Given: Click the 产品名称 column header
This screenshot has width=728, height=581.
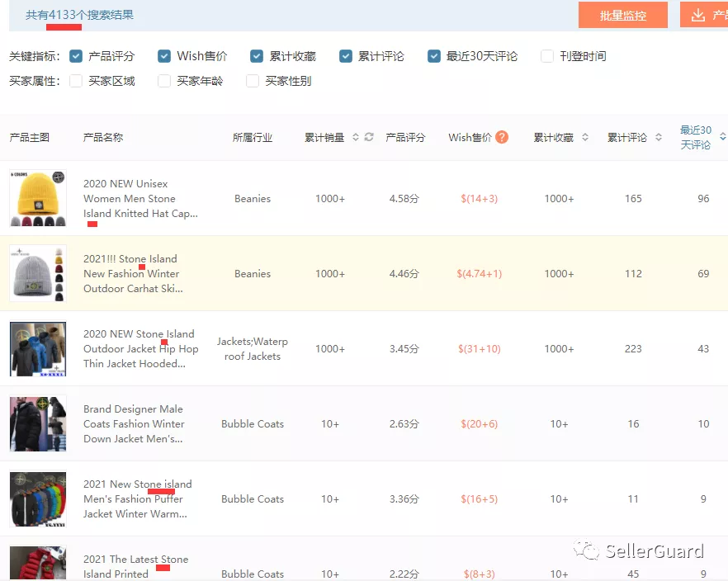Looking at the screenshot, I should [103, 137].
